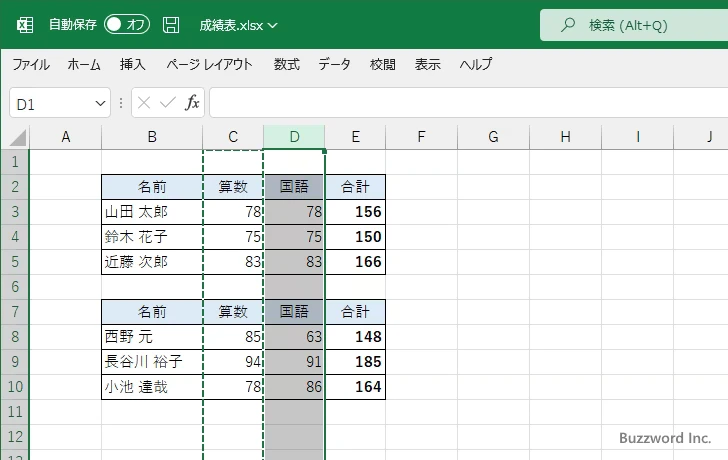Open the ヘルプ ribbon tab
The width and height of the screenshot is (728, 460).
476,64
